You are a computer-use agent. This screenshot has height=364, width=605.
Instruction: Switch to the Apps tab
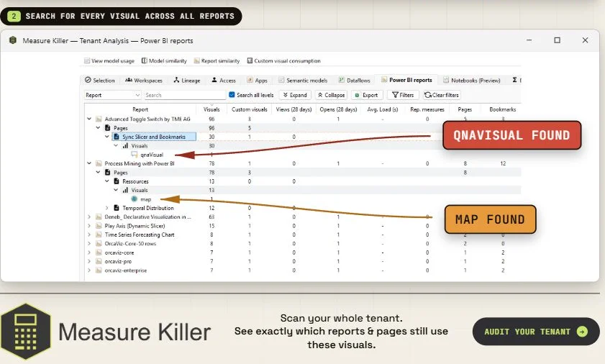point(257,81)
